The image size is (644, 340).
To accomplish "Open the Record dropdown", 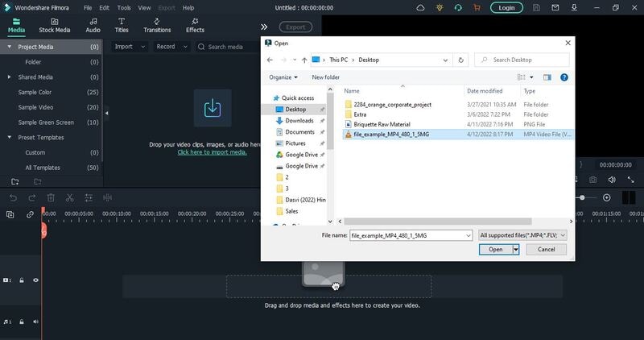I will (x=171, y=47).
